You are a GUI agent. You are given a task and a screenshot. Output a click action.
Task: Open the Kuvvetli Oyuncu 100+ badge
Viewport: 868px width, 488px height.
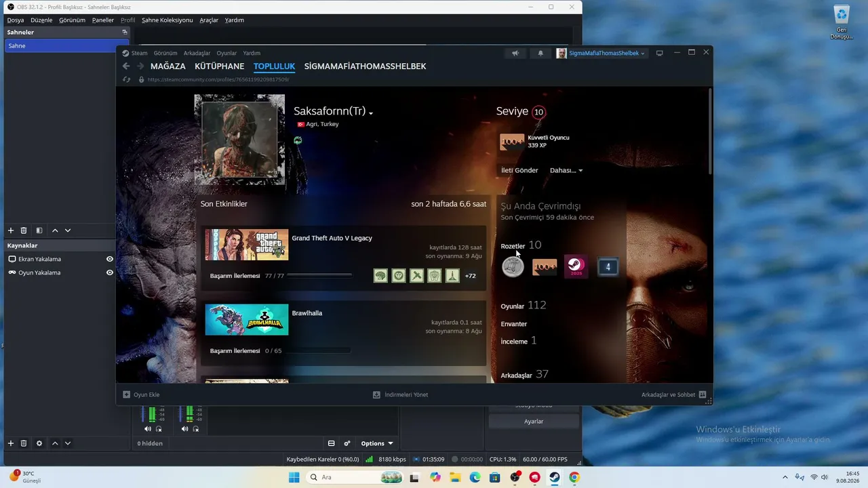click(x=512, y=142)
